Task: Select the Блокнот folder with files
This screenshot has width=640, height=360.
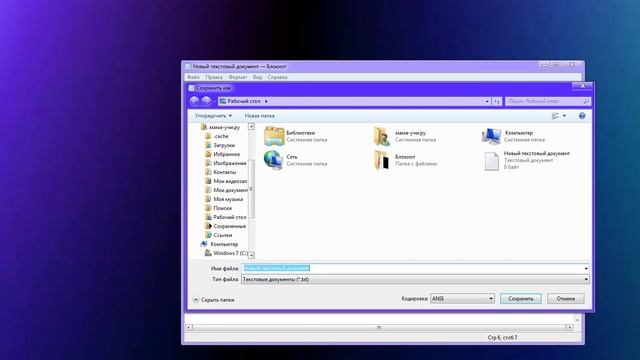Action: click(382, 160)
